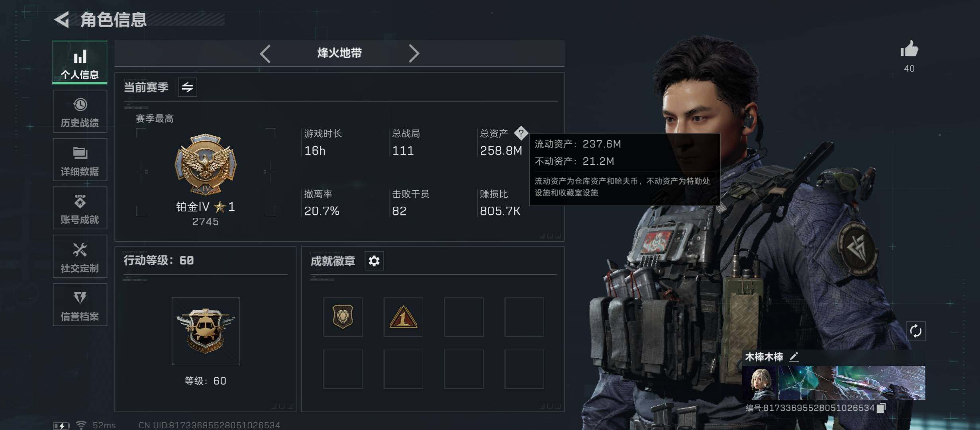Click the player avatar portrait
980x430 pixels.
760,383
